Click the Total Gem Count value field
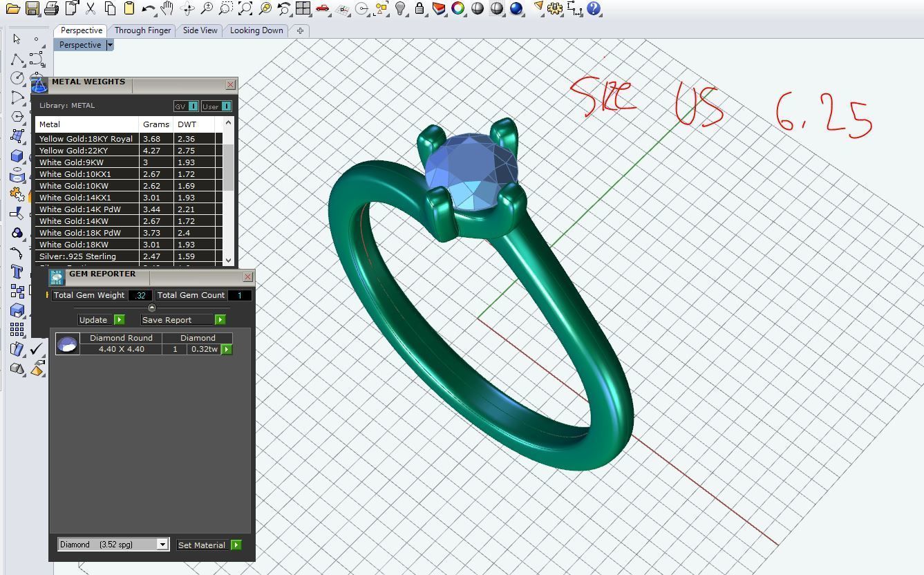Viewport: 924px width, 575px height. 239,295
